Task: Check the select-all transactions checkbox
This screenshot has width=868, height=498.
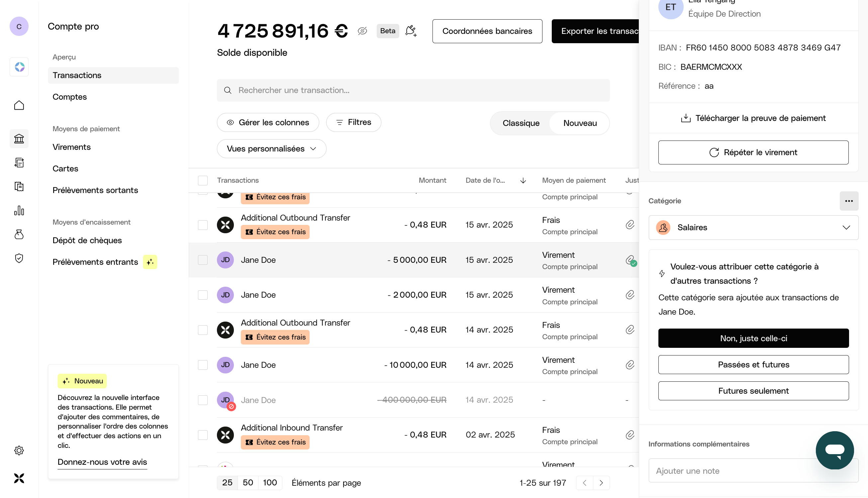Action: [x=203, y=180]
